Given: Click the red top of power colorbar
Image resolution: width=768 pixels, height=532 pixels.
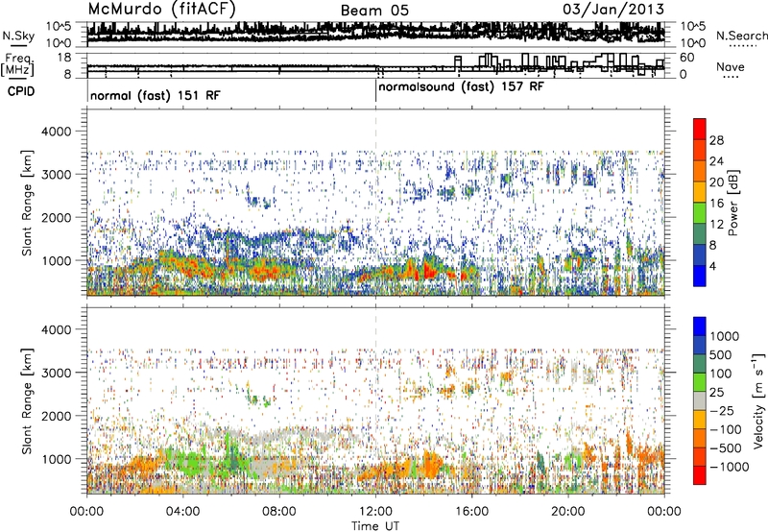Looking at the screenshot, I should pos(700,129).
